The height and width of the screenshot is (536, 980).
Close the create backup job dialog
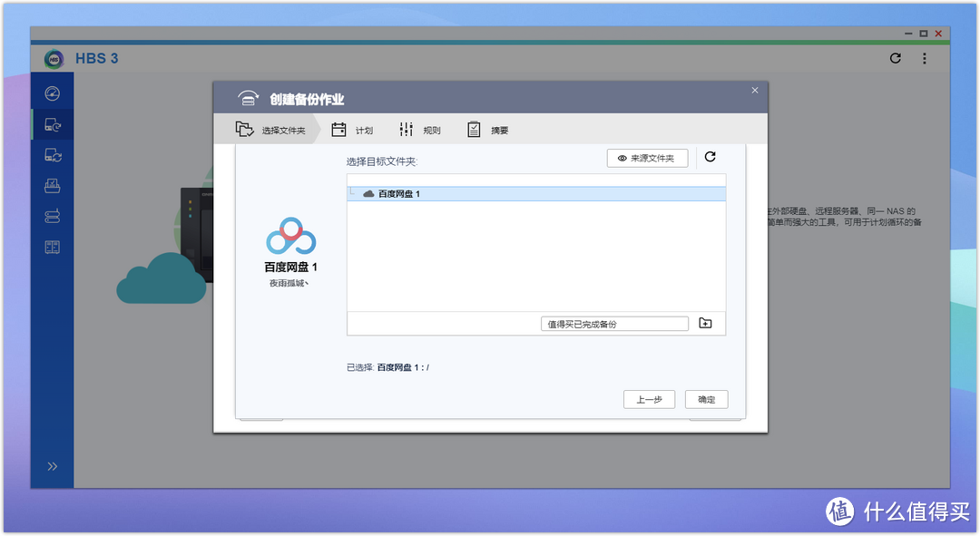pyautogui.click(x=754, y=90)
